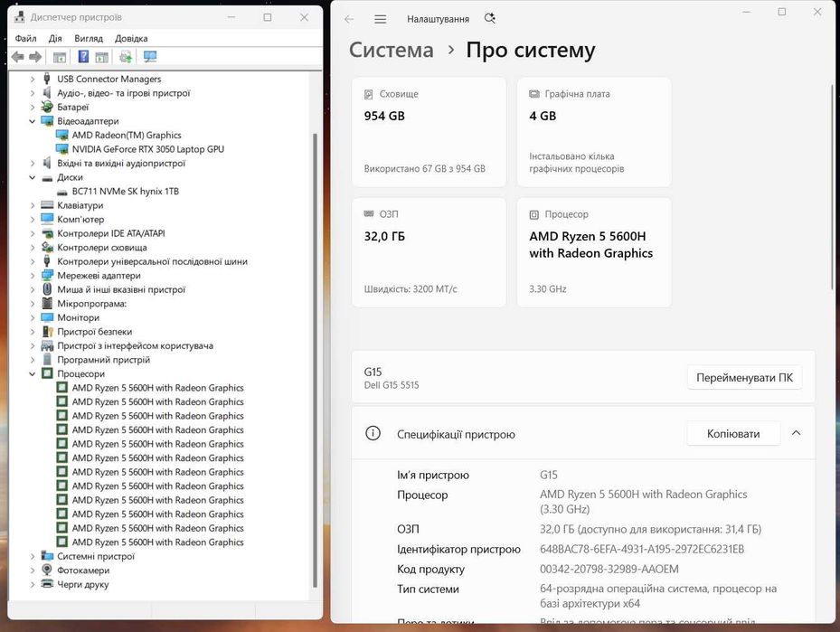Open the Графічна плата 4 GB card
The image size is (840, 632).
[593, 132]
